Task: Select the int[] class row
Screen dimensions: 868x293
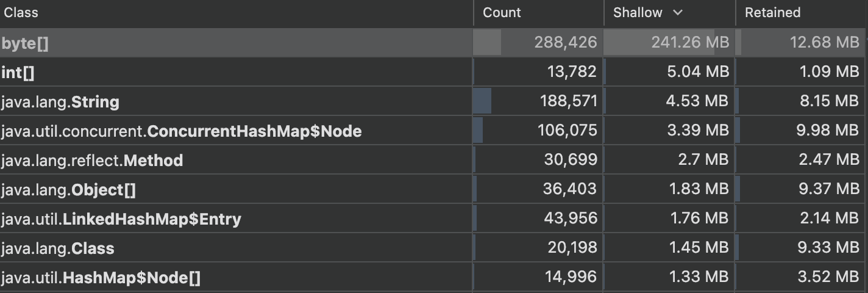Action: coord(18,73)
